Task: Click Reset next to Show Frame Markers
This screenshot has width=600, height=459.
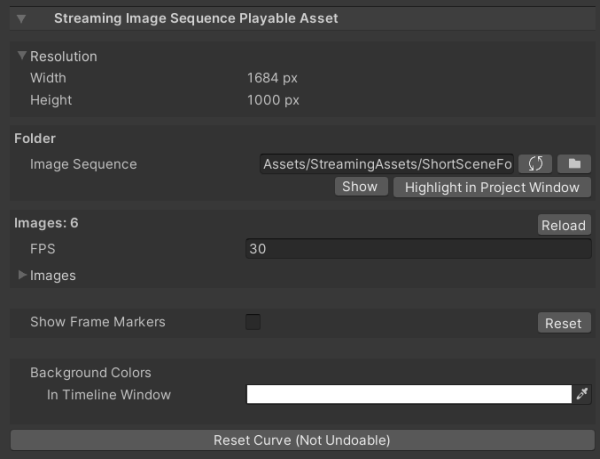Action: (563, 323)
